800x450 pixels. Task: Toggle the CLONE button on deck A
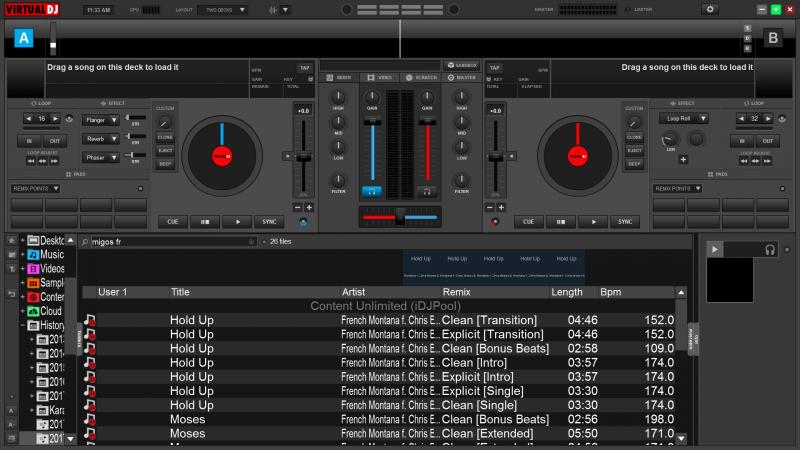pyautogui.click(x=165, y=137)
